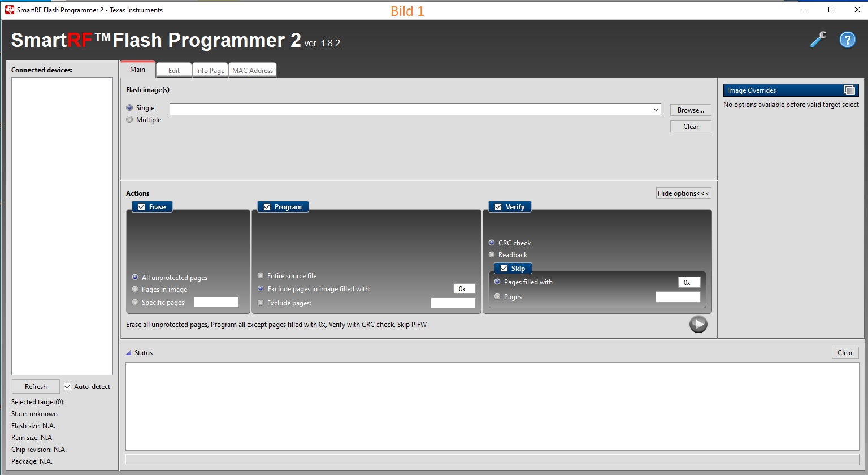Open the Info Page tab

click(x=210, y=70)
